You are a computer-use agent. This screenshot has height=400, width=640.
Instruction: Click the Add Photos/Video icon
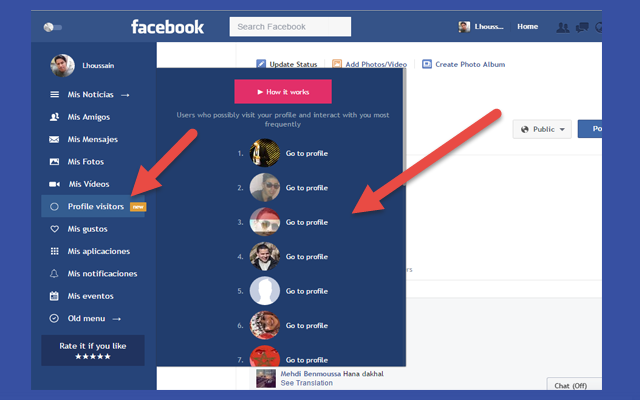[337, 64]
